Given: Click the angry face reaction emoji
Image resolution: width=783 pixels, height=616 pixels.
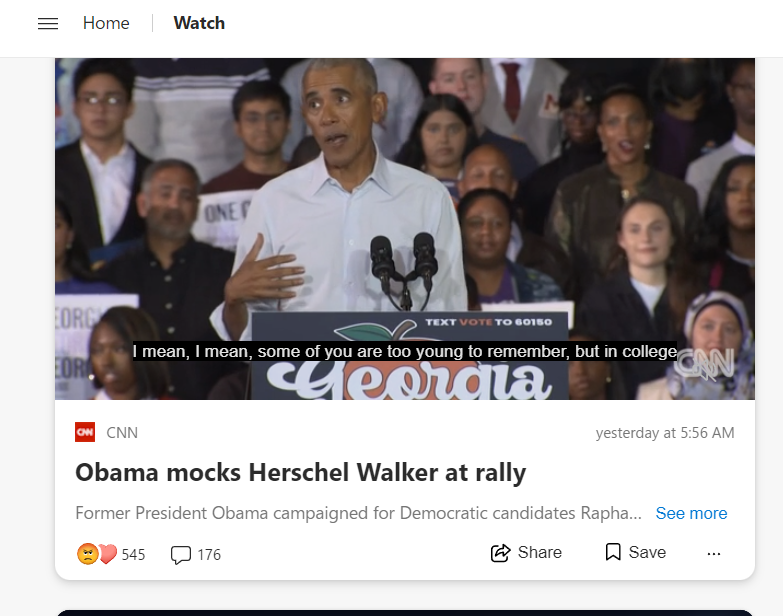Looking at the screenshot, I should coord(87,554).
